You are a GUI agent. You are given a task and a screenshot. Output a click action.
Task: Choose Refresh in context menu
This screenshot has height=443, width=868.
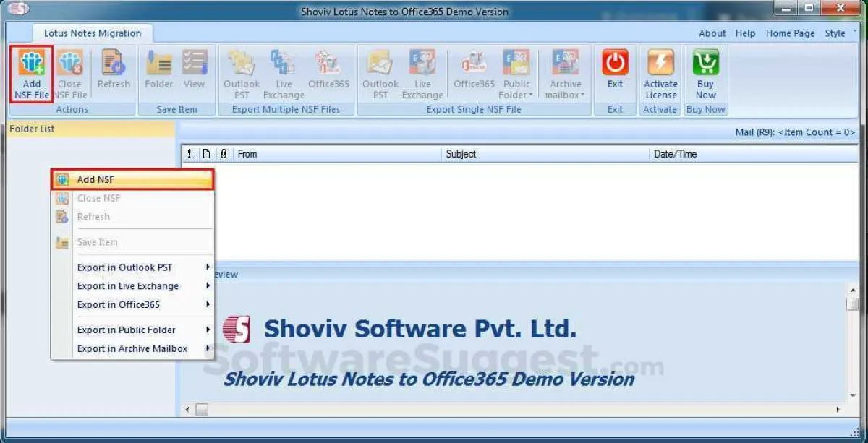pos(132,217)
